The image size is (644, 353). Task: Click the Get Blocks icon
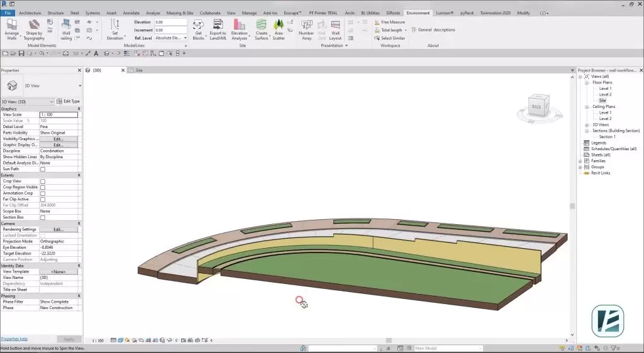pos(198,29)
